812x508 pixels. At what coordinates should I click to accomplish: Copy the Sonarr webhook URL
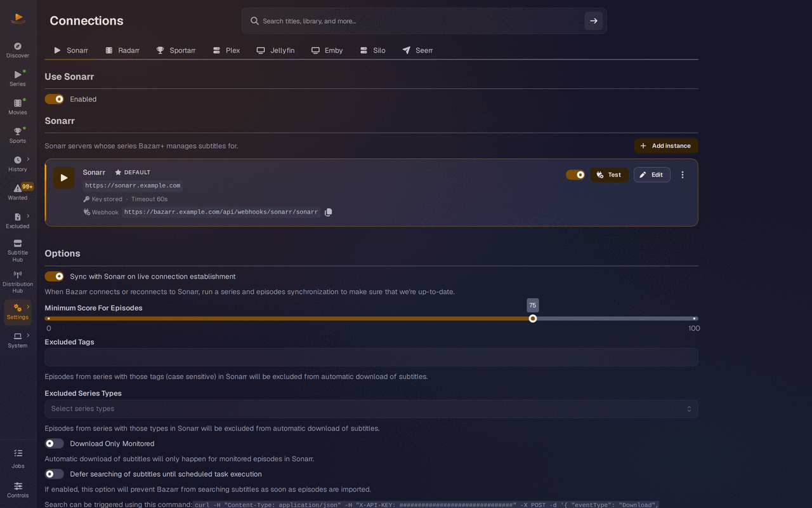[328, 212]
